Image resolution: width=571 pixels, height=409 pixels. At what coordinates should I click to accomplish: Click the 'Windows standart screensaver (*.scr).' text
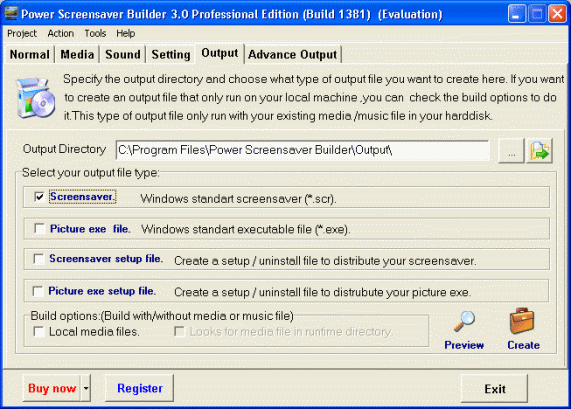(x=238, y=199)
